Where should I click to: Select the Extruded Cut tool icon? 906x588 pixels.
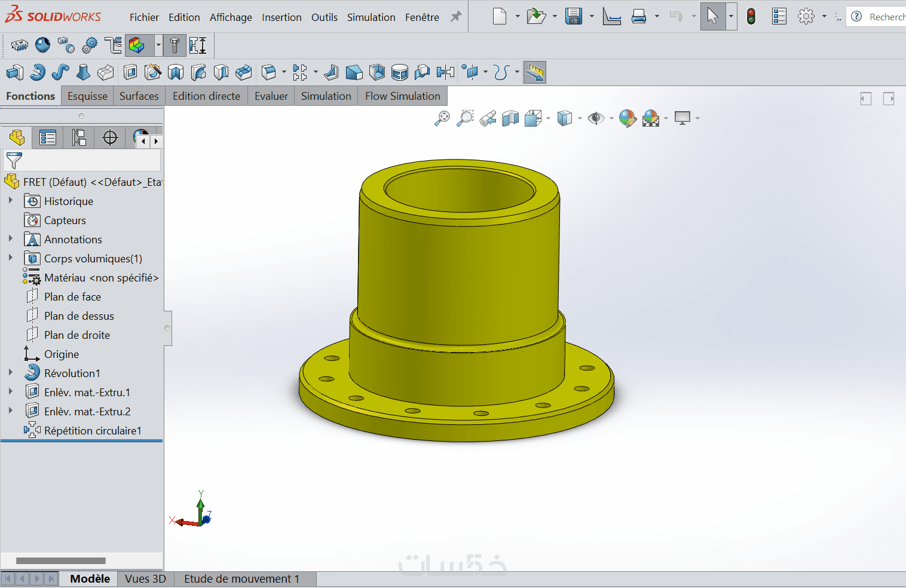point(130,72)
